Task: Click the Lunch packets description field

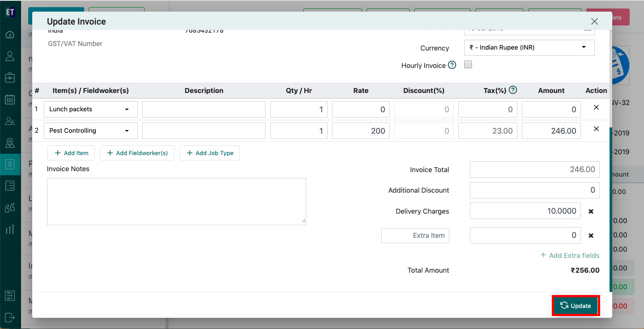Action: (x=204, y=109)
